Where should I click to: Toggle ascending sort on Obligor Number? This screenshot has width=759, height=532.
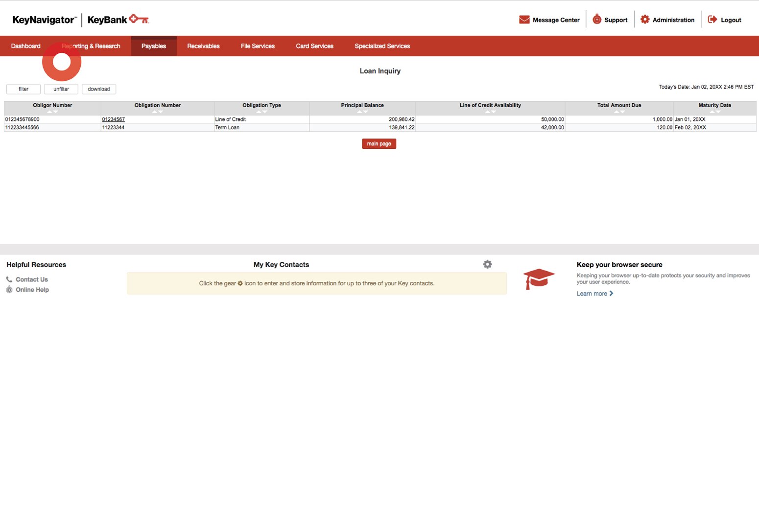point(48,111)
